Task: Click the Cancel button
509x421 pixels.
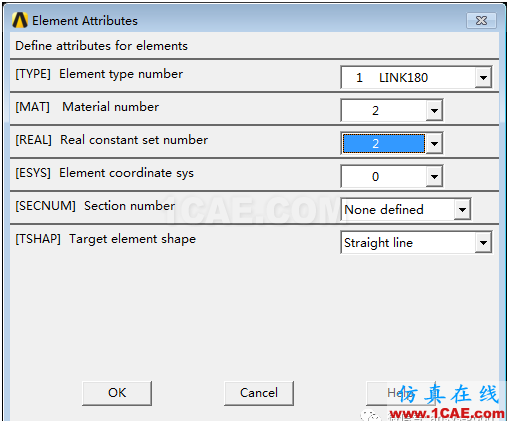Action: tap(259, 393)
